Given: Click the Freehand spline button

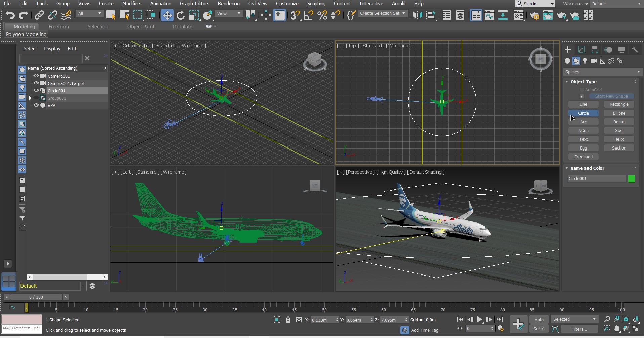Looking at the screenshot, I should 584,157.
